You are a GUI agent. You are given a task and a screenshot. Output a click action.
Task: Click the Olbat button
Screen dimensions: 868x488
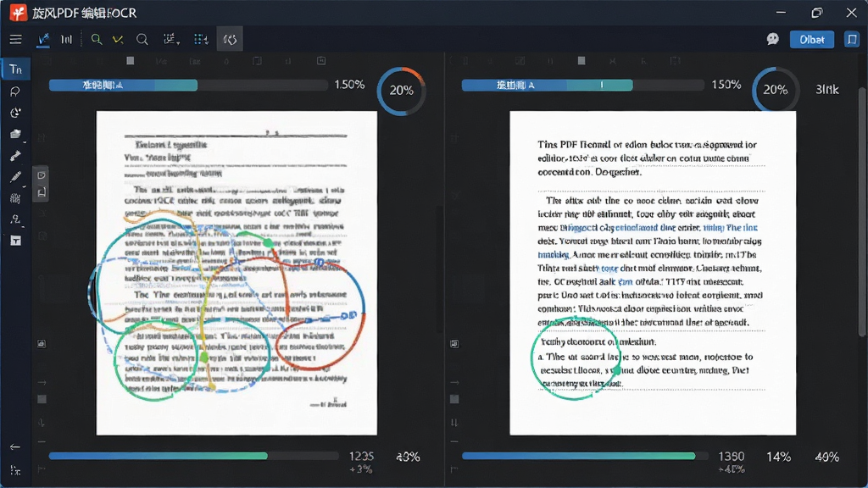[811, 39]
